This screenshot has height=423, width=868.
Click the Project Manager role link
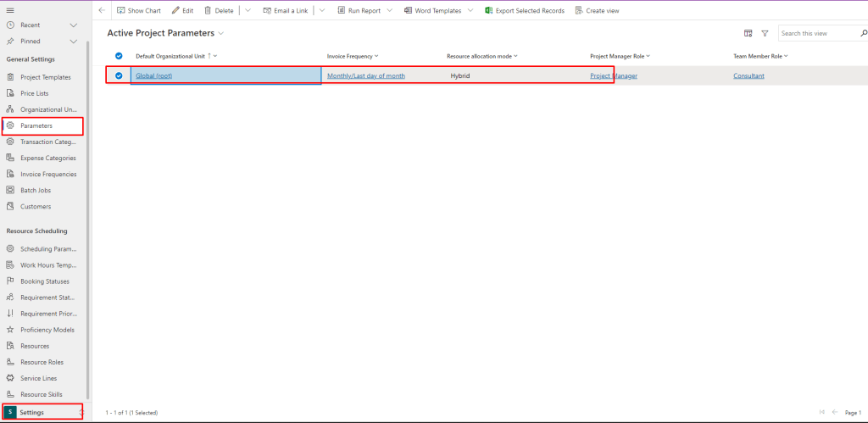(x=614, y=75)
